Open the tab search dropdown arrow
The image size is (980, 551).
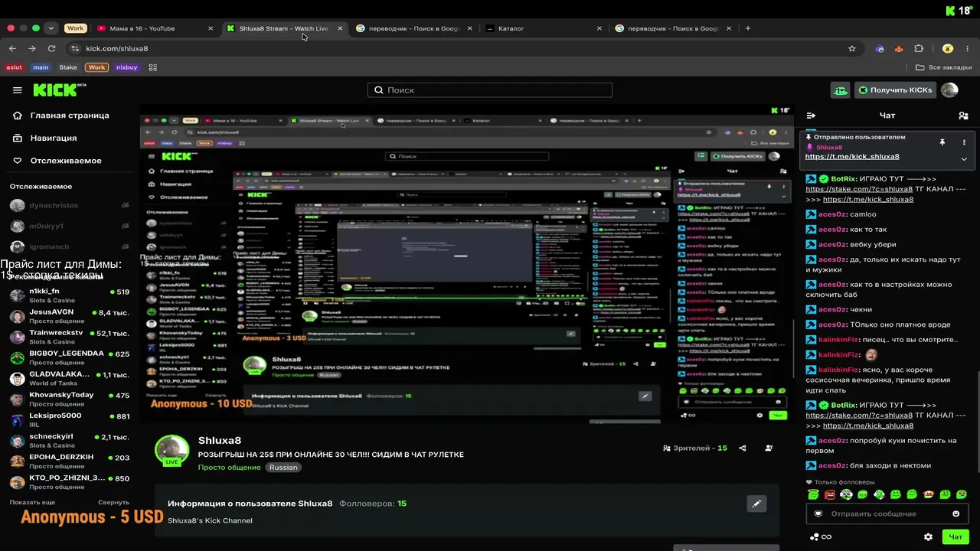(51, 28)
